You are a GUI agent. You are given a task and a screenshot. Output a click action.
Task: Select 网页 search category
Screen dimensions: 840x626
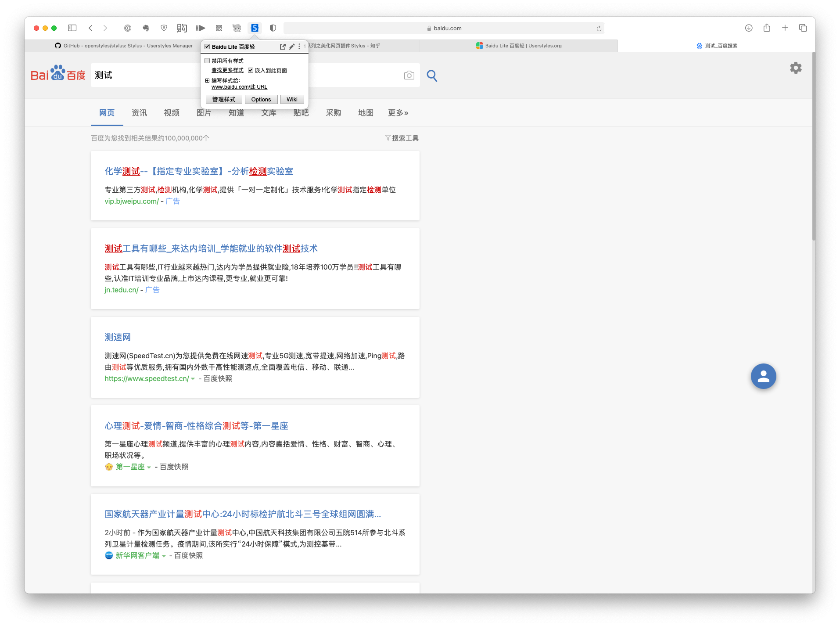(x=107, y=113)
